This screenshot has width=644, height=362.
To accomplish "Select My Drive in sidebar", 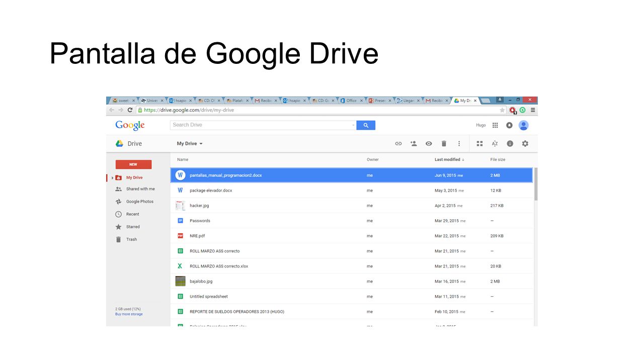I will [x=134, y=178].
